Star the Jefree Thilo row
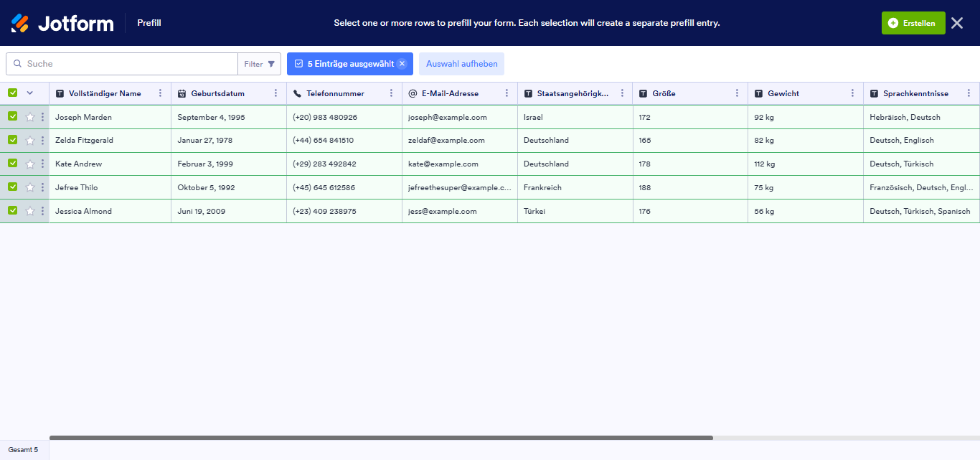 pos(30,187)
